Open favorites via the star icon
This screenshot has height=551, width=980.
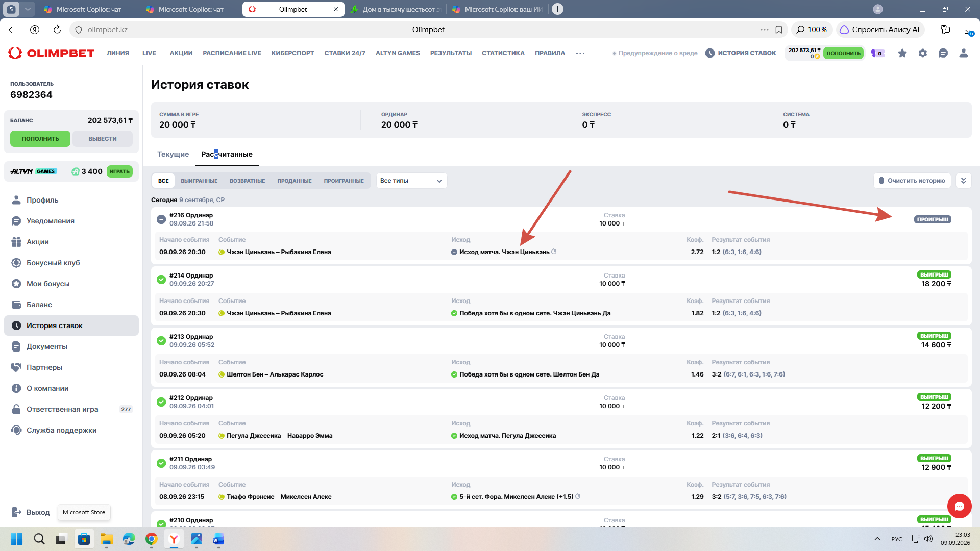[x=902, y=53]
